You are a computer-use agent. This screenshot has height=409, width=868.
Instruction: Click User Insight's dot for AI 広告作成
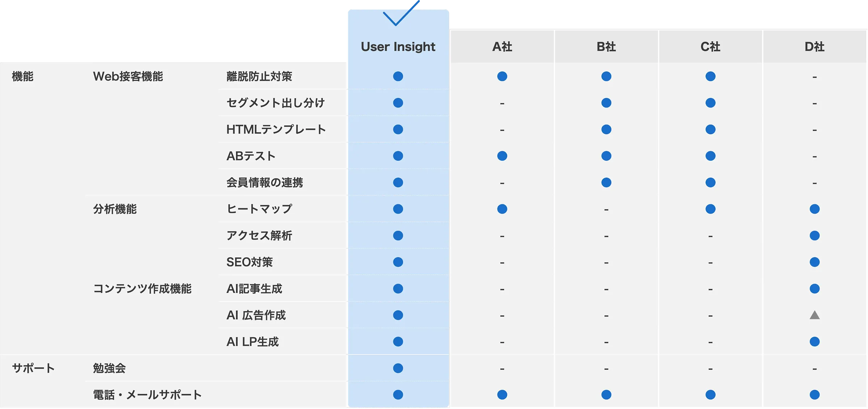(398, 315)
